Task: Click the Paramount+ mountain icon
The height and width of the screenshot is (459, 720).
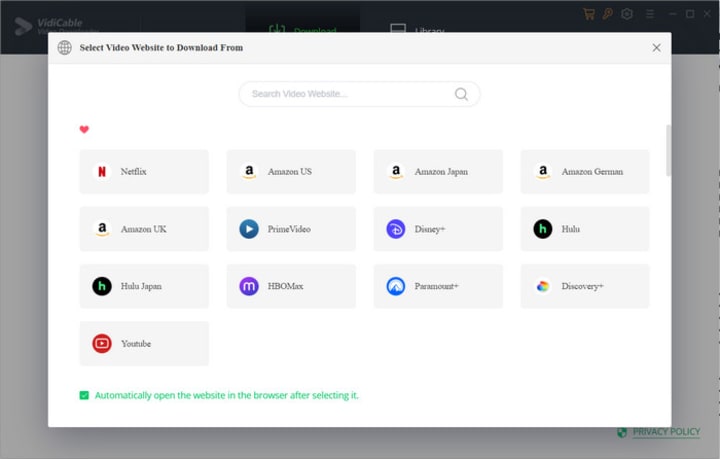Action: point(396,286)
